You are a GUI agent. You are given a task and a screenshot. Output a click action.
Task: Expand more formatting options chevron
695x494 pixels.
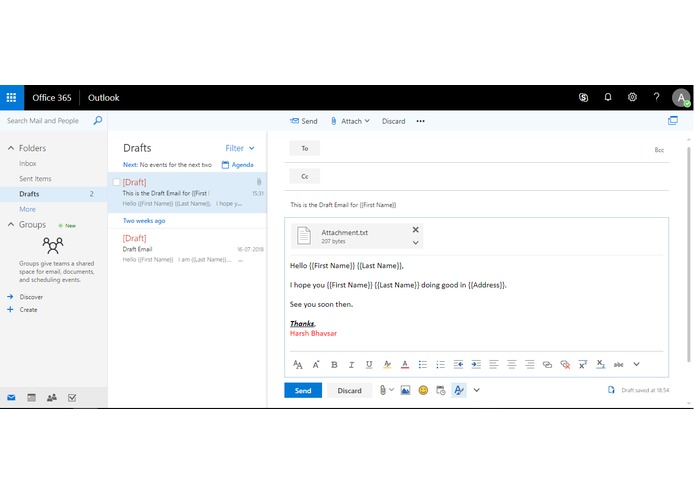coord(636,364)
